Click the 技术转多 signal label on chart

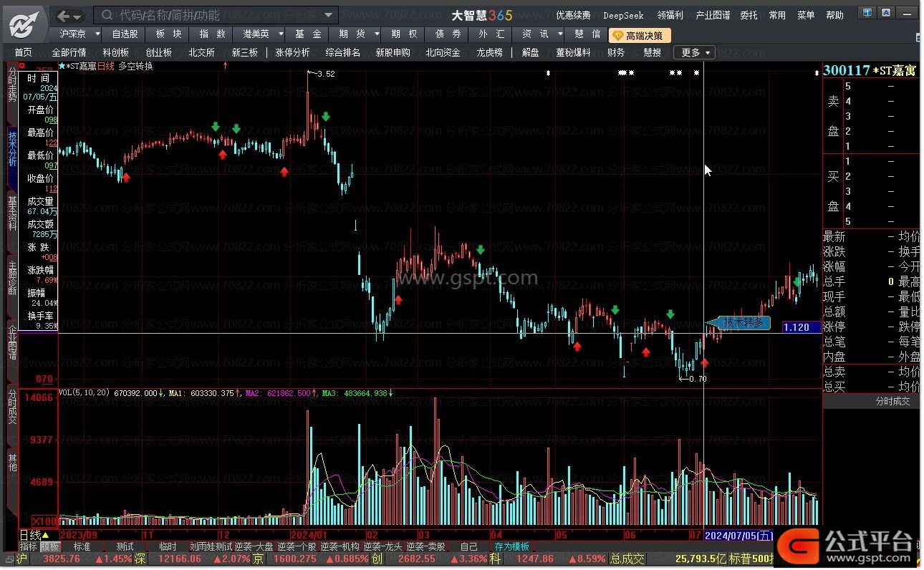pyautogui.click(x=742, y=323)
